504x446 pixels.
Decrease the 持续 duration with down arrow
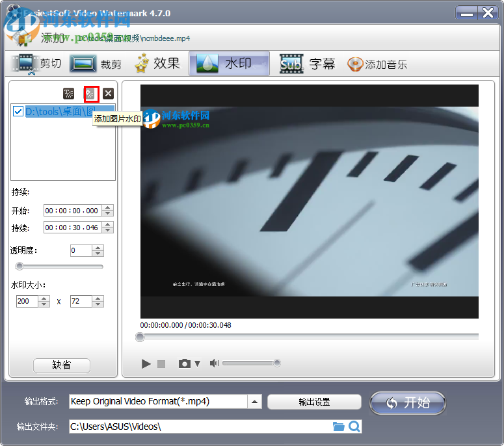[x=108, y=230]
